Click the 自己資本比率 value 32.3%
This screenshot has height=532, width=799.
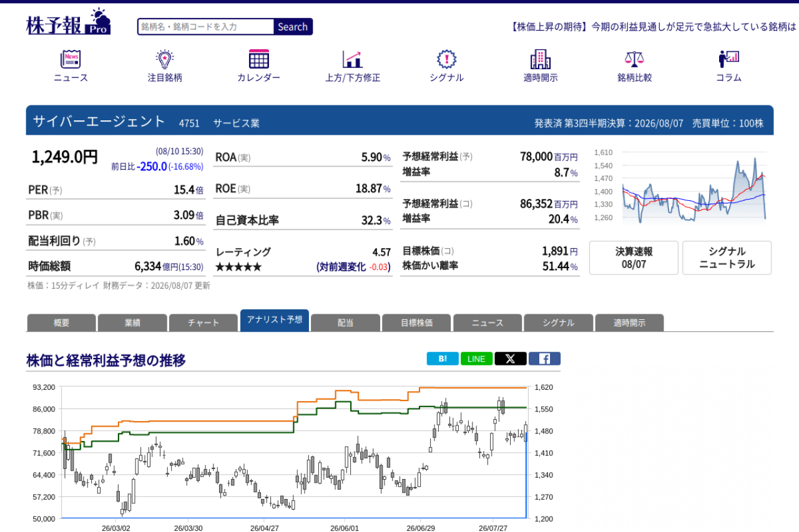coord(376,220)
